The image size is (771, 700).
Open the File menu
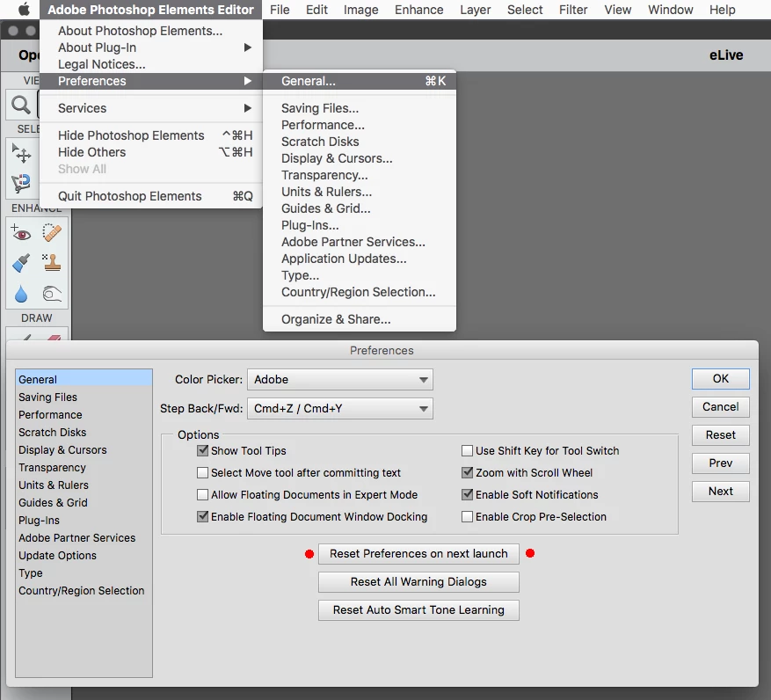[x=280, y=10]
